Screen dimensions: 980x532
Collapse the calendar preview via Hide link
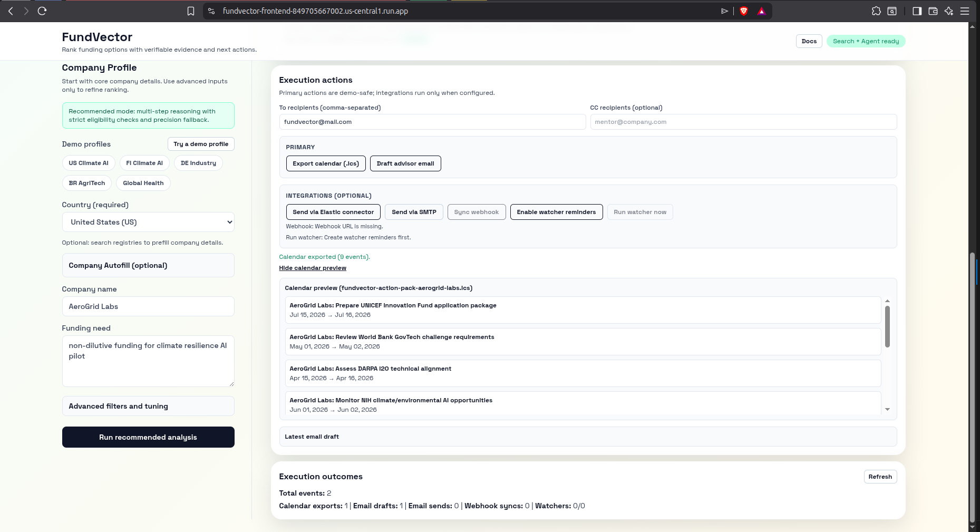click(x=313, y=268)
